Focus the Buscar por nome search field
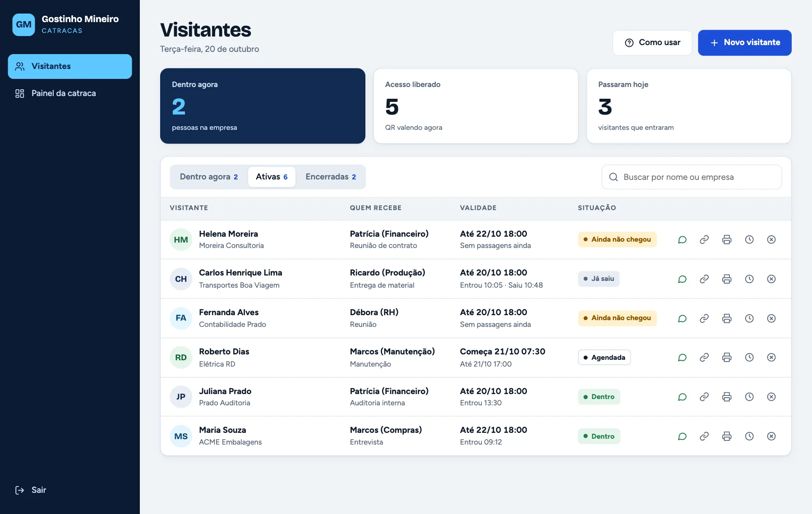Viewport: 812px width, 514px height. [x=692, y=177]
